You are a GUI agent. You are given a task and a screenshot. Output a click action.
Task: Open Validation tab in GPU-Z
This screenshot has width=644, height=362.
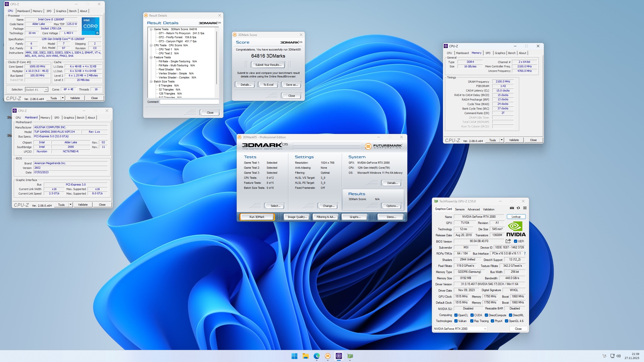(489, 209)
